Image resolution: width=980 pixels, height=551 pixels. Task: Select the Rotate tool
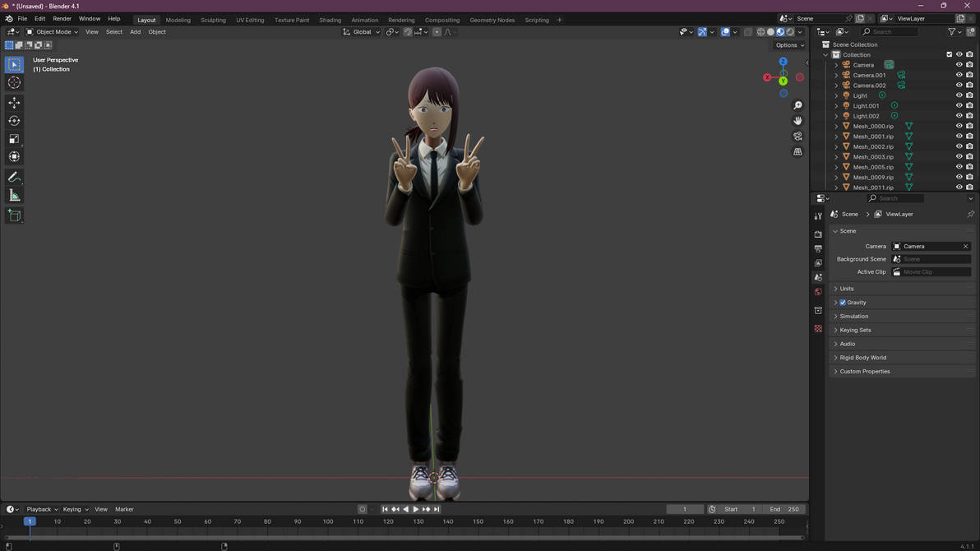(14, 121)
